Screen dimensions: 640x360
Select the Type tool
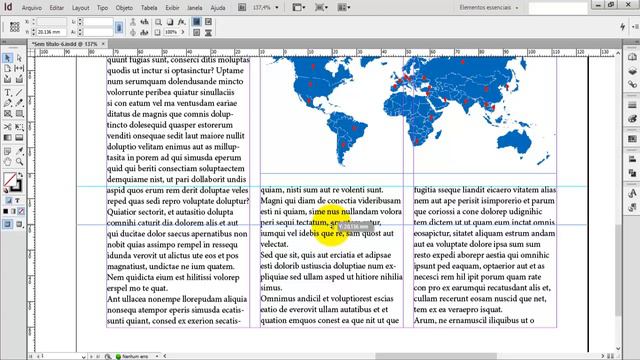[7, 93]
